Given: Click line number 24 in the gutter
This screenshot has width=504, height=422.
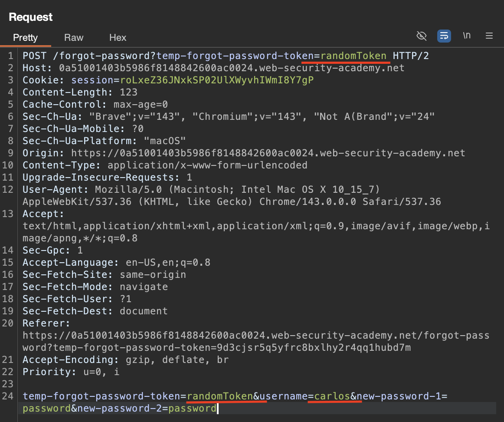Looking at the screenshot, I should click(x=9, y=396).
